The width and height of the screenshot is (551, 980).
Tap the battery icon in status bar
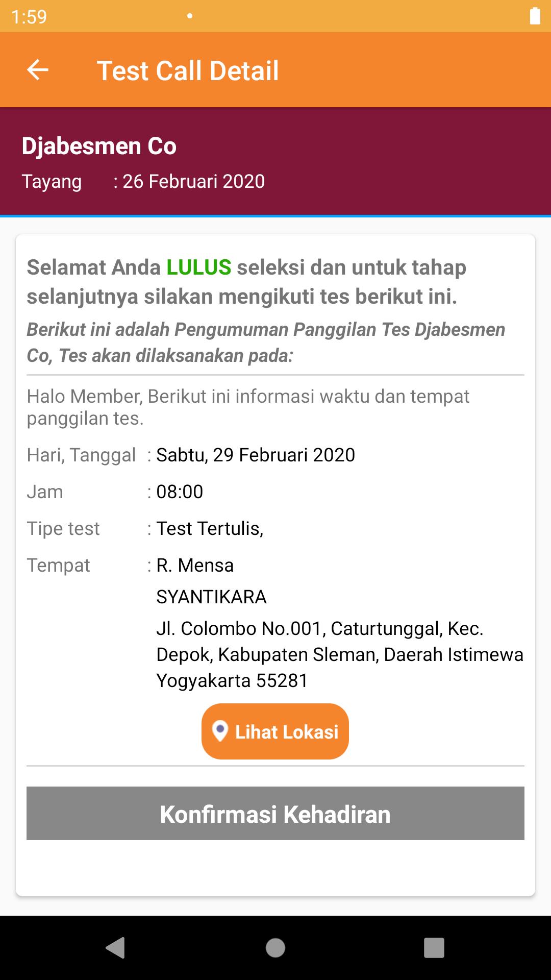pos(535,16)
